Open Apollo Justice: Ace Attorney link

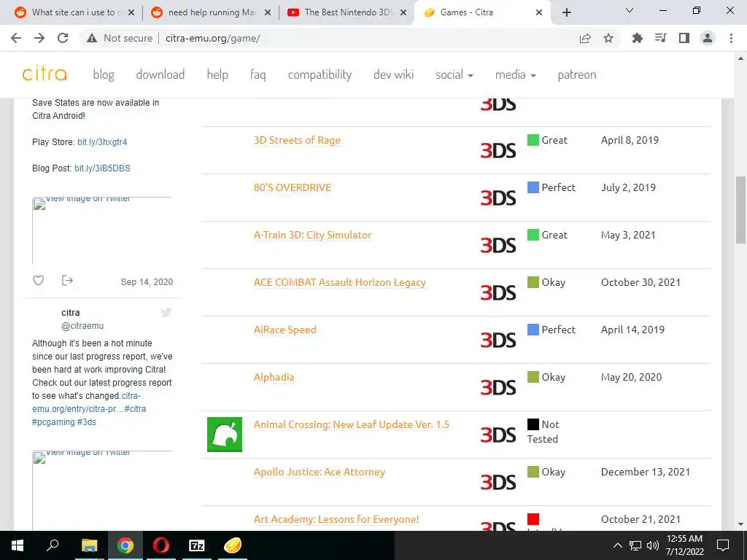(x=320, y=472)
